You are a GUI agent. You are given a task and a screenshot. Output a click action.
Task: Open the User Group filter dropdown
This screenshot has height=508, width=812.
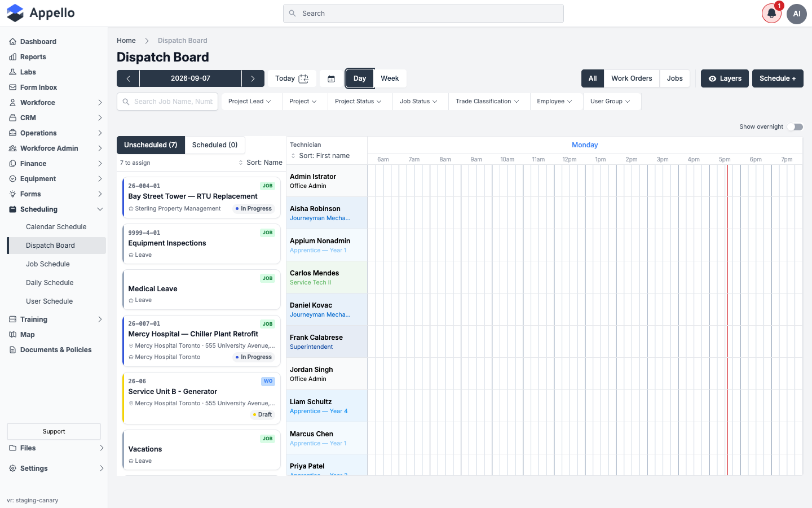610,102
